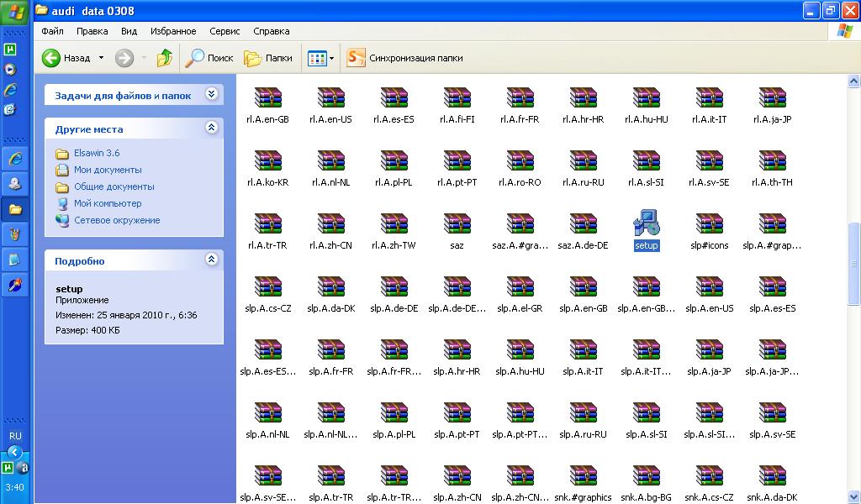This screenshot has width=861, height=504.
Task: Collapse the Details (Подробно) panel
Action: 211,260
